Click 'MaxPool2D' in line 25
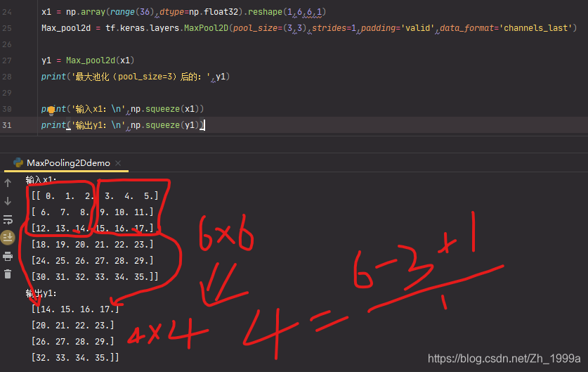Image resolution: width=588 pixels, height=372 pixels. click(207, 28)
